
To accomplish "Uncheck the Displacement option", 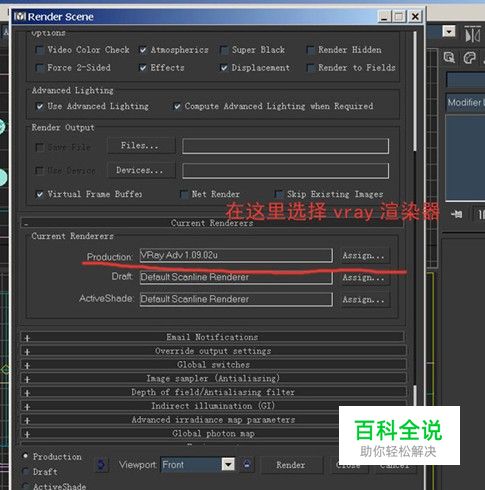I will coord(224,68).
